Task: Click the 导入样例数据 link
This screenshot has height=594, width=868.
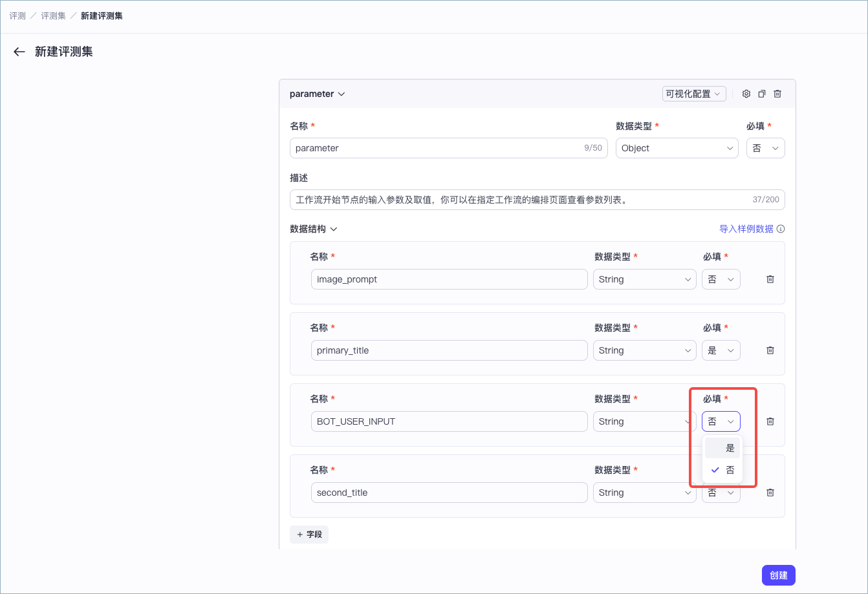Action: coord(746,229)
